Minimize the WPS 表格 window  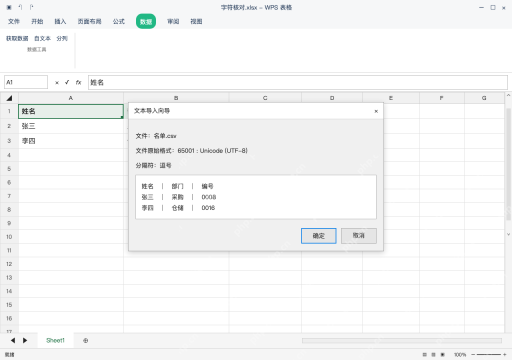(x=481, y=7)
